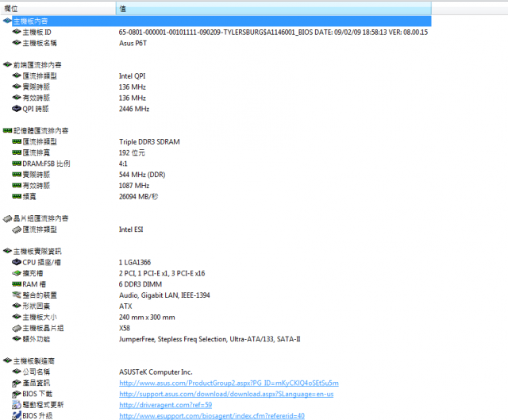Select the 1 LGA1366 value
508x420 pixels.
[x=135, y=262]
